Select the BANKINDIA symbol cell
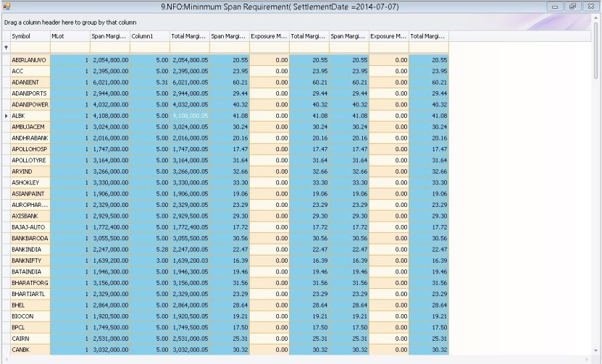 [x=30, y=249]
